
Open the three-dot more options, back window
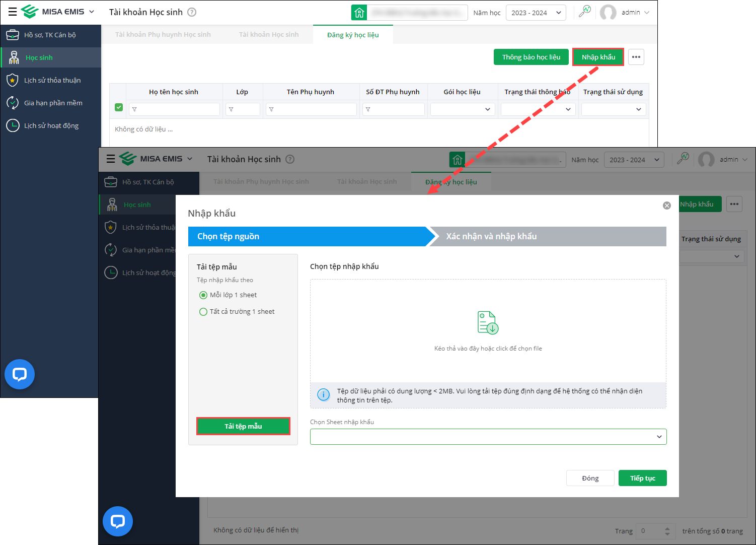coord(636,57)
